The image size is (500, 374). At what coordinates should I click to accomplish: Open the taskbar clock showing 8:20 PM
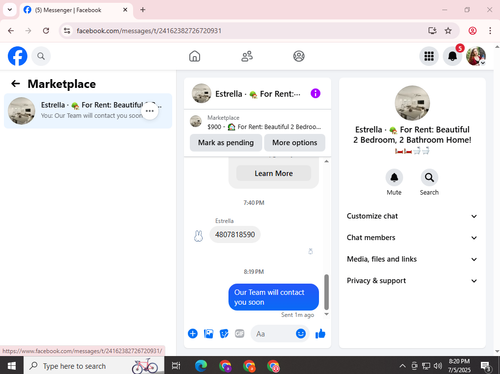(x=459, y=366)
